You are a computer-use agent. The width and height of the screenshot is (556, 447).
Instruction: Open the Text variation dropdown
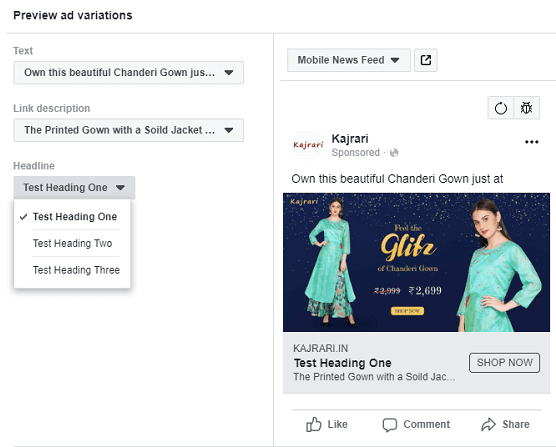click(128, 73)
